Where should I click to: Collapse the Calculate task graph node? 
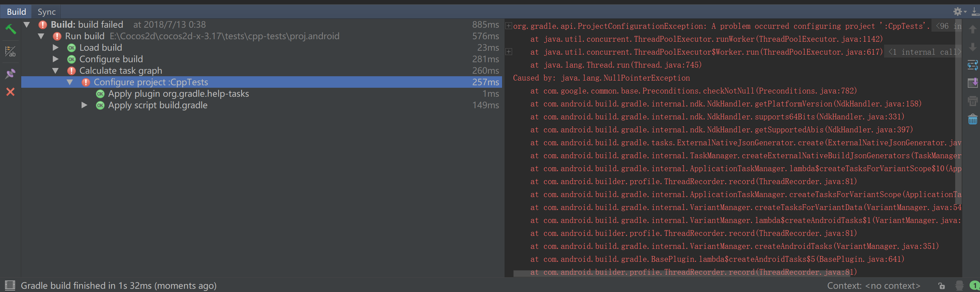pyautogui.click(x=56, y=71)
